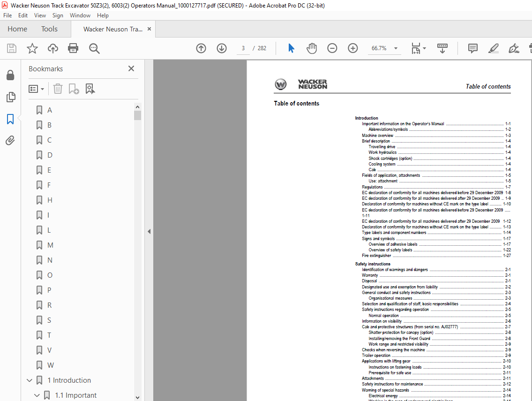The image size is (532, 401).
Task: Select bookmark E
Action: pyautogui.click(x=49, y=170)
